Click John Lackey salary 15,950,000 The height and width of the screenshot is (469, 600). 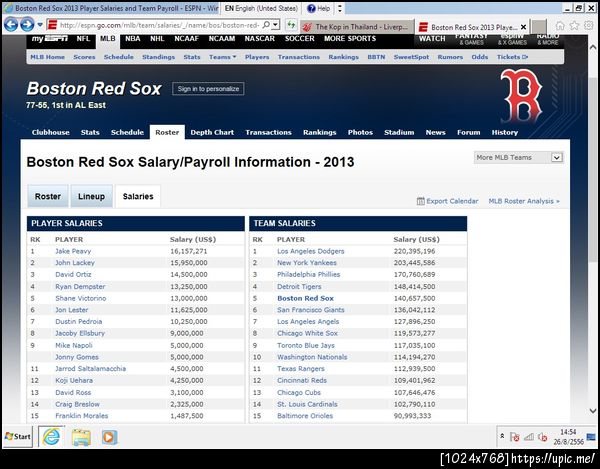(189, 263)
